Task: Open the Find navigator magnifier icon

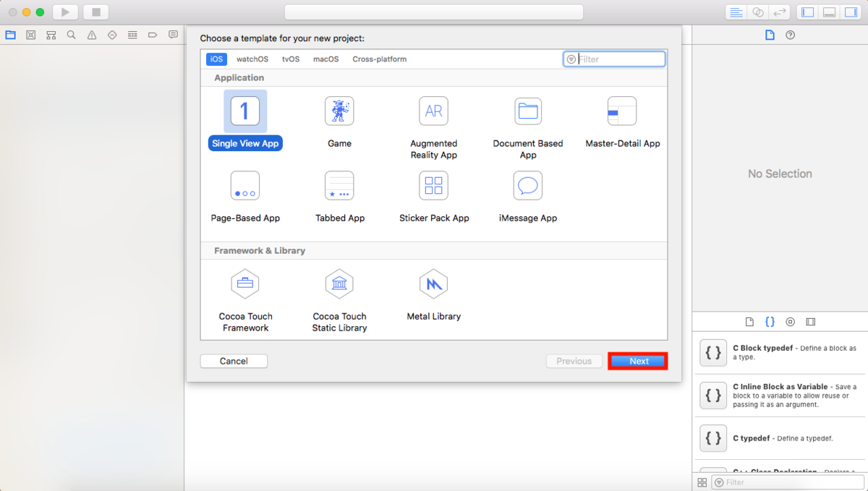Action: point(71,35)
